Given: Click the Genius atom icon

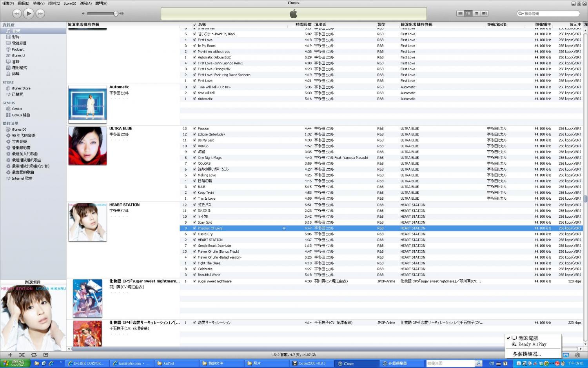Looking at the screenshot, I should coord(577,355).
